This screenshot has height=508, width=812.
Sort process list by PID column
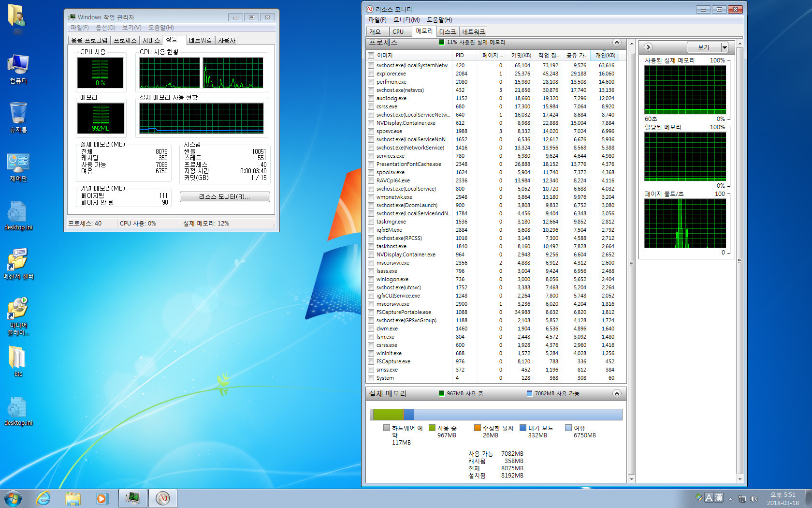click(x=465, y=55)
